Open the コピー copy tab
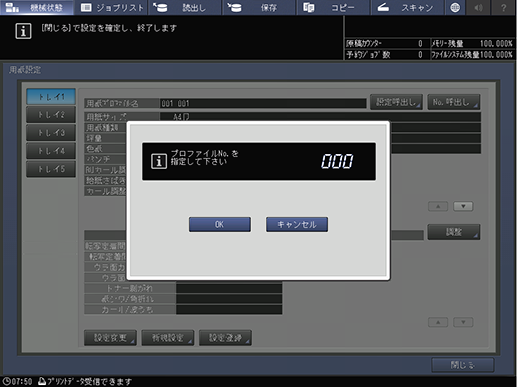This screenshot has width=517, height=387. pyautogui.click(x=333, y=7)
